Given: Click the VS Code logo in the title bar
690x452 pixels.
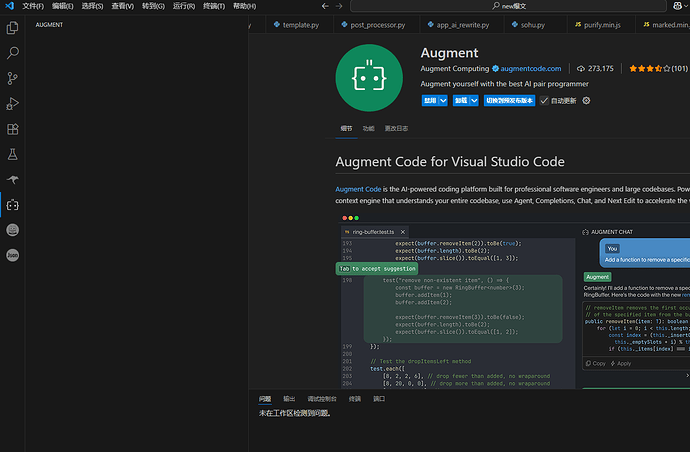Looking at the screenshot, I should [x=9, y=6].
